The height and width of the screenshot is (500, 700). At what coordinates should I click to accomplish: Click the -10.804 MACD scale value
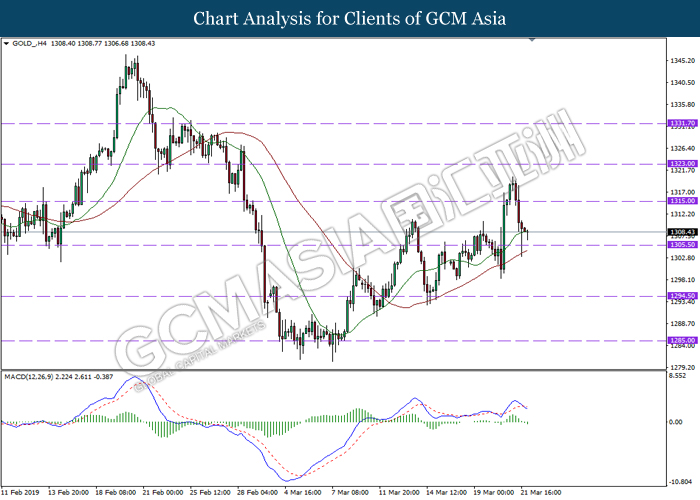[680, 482]
